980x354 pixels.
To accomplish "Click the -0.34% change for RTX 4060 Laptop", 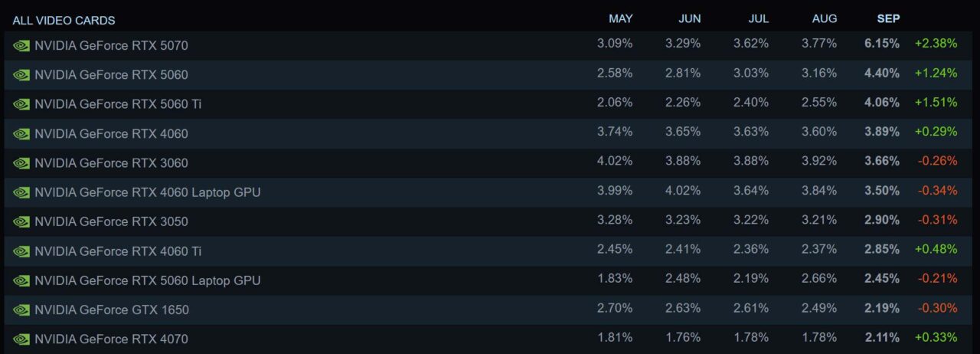I will 936,191.
